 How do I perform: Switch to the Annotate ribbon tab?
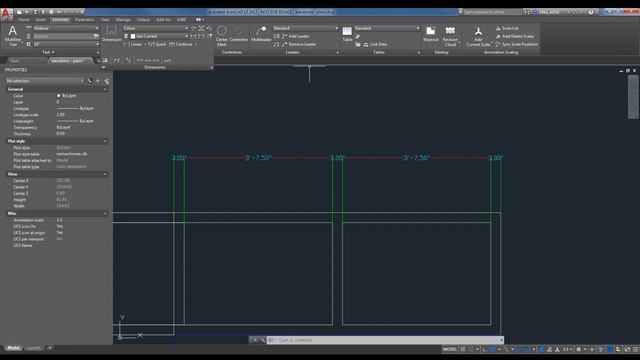click(60, 20)
